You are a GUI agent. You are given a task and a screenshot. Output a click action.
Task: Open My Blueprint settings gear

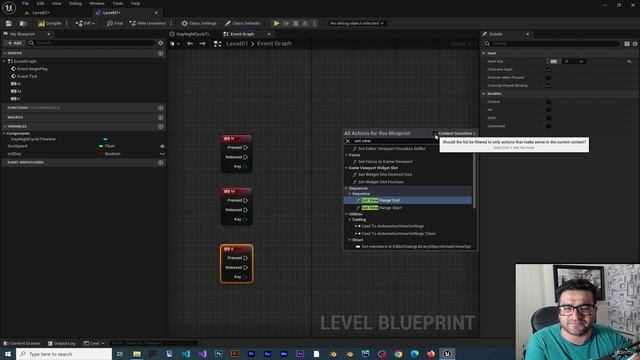pos(161,43)
